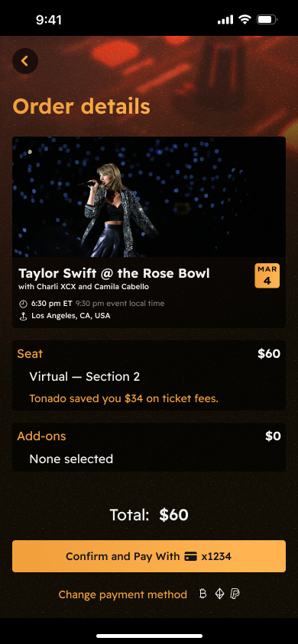Tap the Wi-Fi indicator in status bar

pos(245,19)
